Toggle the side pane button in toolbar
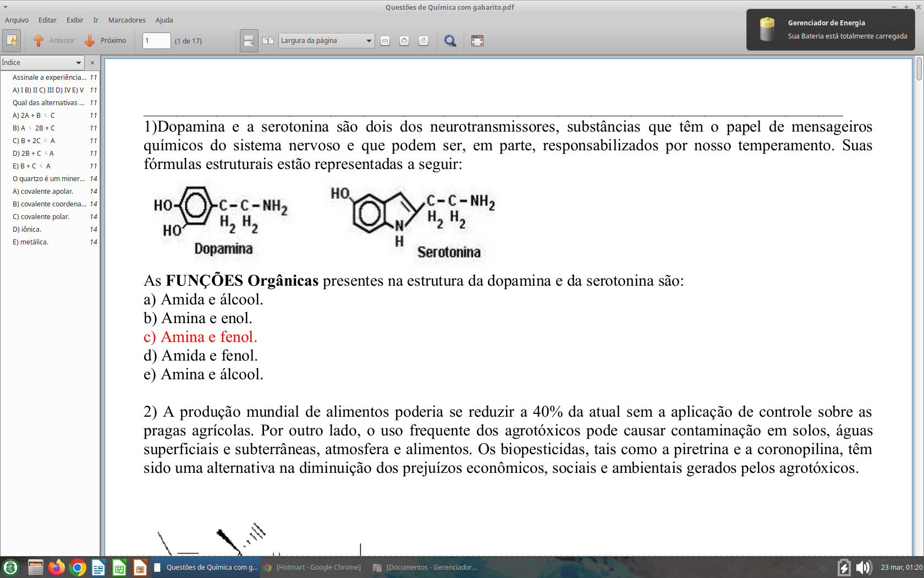Viewport: 924px width, 578px height. (12, 41)
